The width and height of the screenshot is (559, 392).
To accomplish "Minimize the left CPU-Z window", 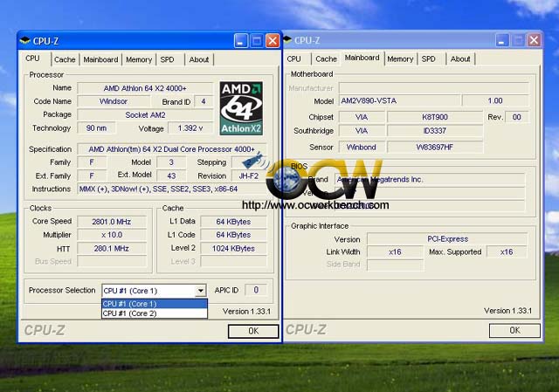I will pyautogui.click(x=241, y=41).
